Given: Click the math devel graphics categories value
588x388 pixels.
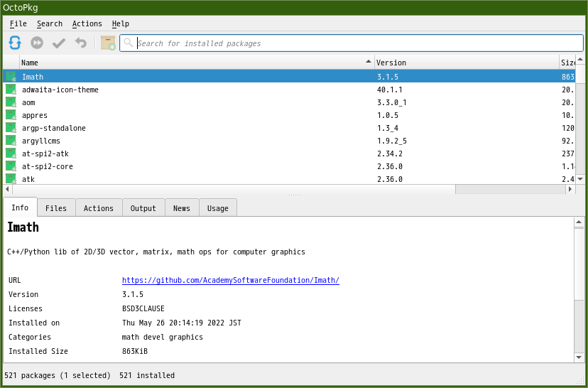Looking at the screenshot, I should click(163, 338).
